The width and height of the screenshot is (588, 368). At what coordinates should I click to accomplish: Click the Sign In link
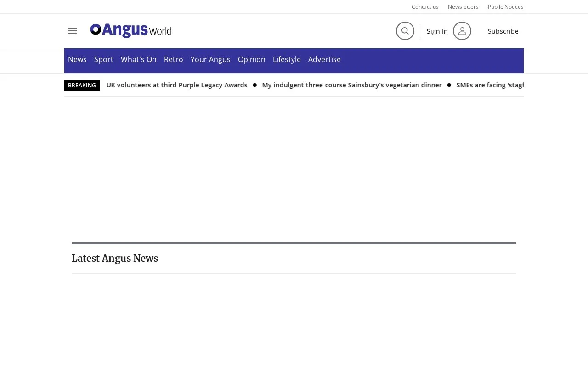pyautogui.click(x=437, y=31)
